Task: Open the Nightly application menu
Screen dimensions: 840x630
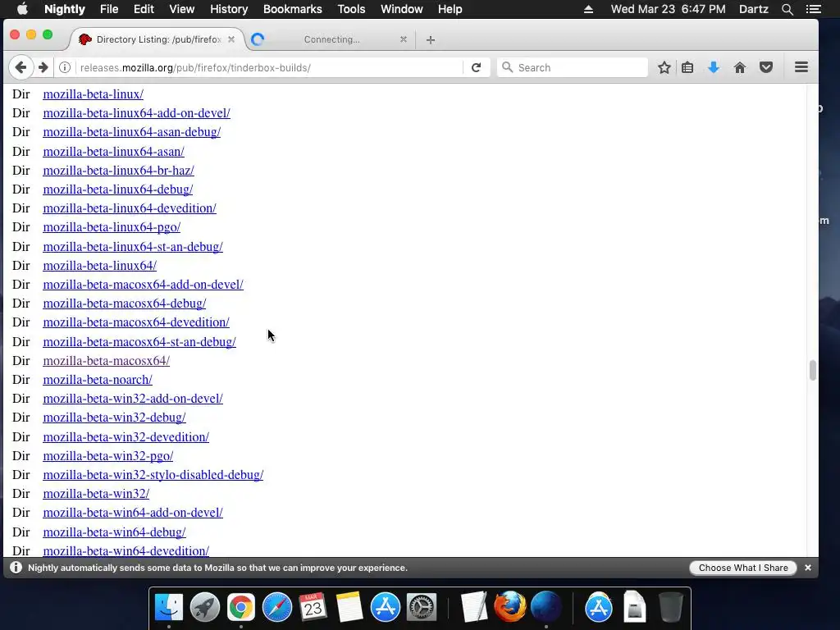Action: click(x=64, y=9)
